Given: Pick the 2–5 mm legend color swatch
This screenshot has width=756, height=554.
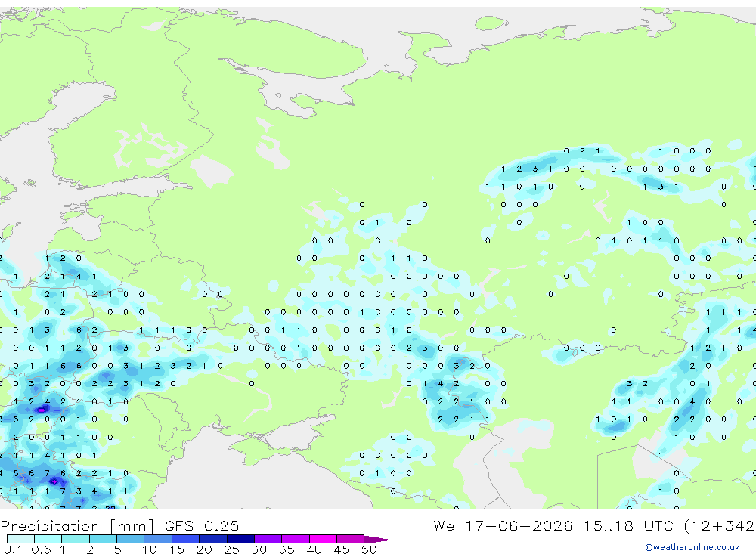Looking at the screenshot, I should click(103, 539).
